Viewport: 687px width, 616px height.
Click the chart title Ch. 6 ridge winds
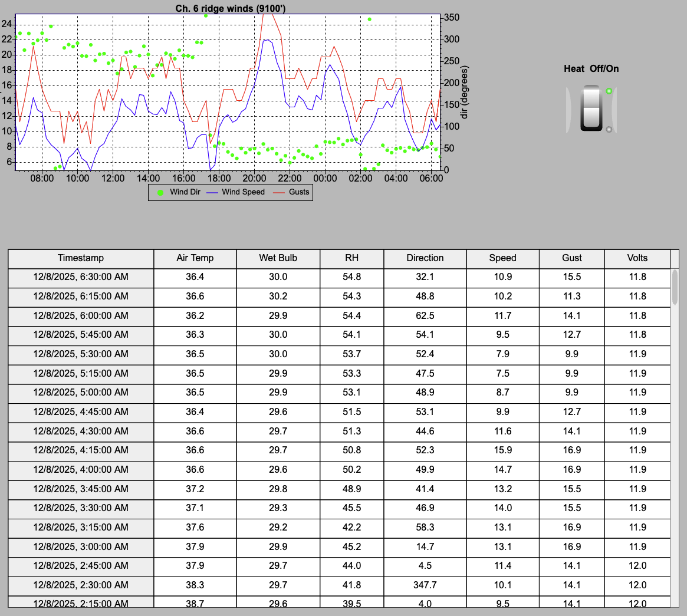(231, 8)
